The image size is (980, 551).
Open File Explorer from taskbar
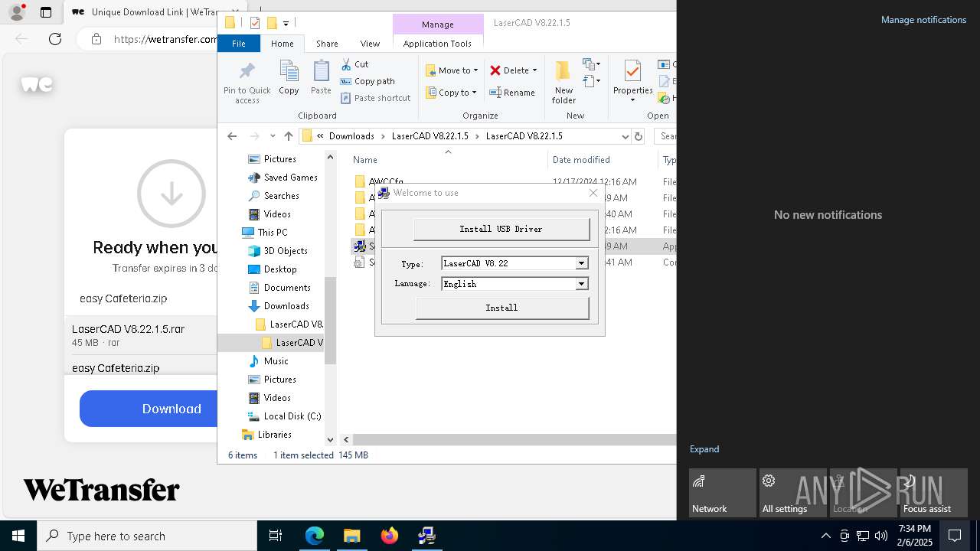tap(351, 536)
